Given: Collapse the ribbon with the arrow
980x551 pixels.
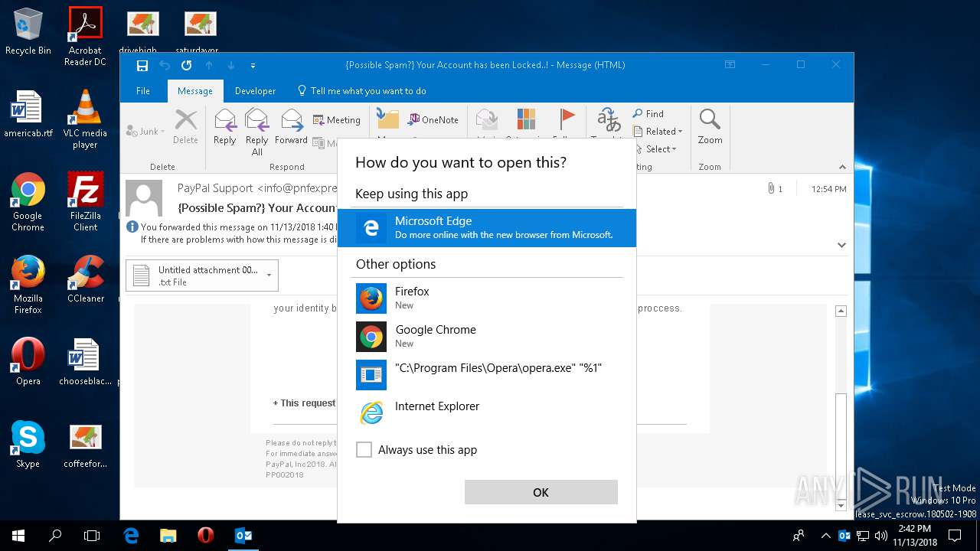Looking at the screenshot, I should point(842,167).
